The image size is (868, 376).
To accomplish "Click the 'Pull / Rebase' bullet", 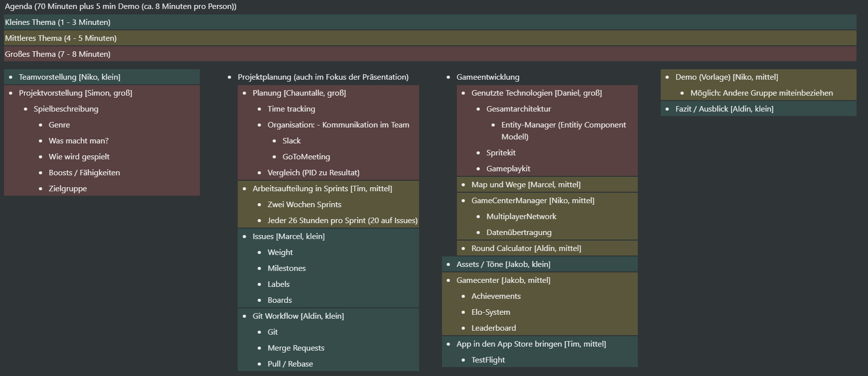I will click(290, 364).
